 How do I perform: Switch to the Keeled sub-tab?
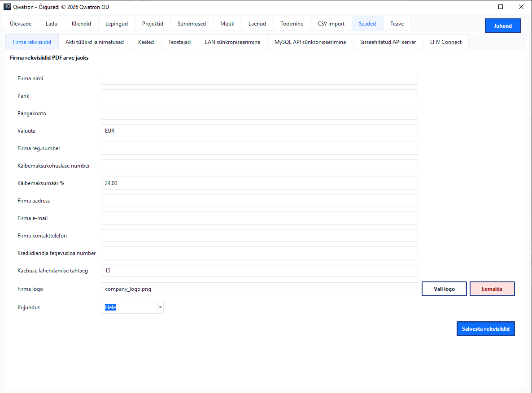[x=146, y=42]
